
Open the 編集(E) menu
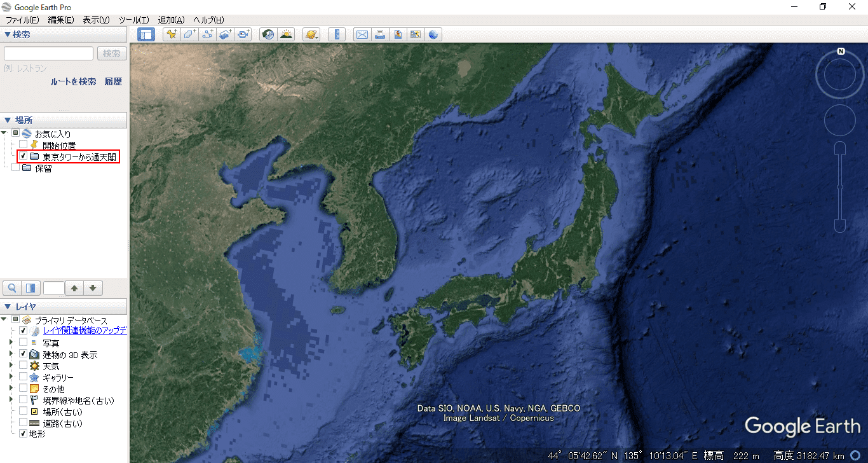point(61,20)
